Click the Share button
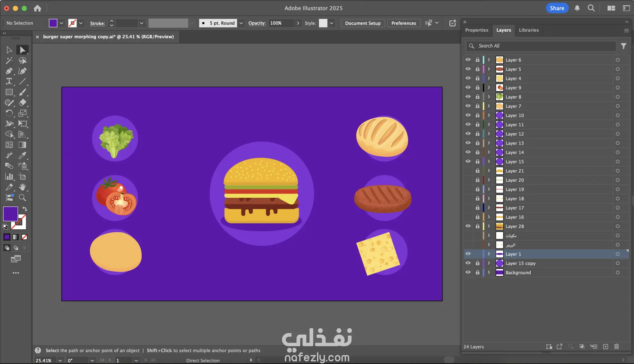The width and height of the screenshot is (634, 364). click(x=557, y=8)
